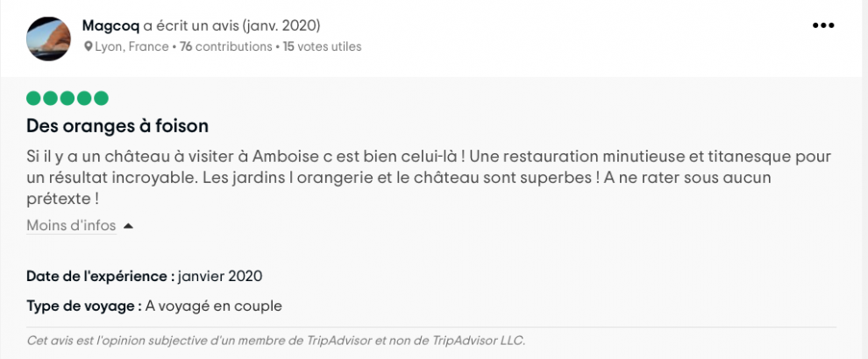Image resolution: width=868 pixels, height=359 pixels.
Task: Click the "Type de voyage" label
Action: click(84, 306)
